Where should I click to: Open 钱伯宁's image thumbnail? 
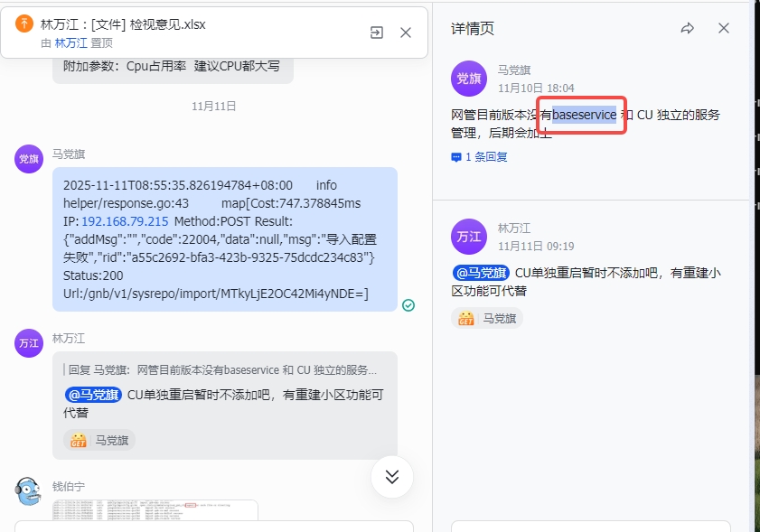coord(155,510)
